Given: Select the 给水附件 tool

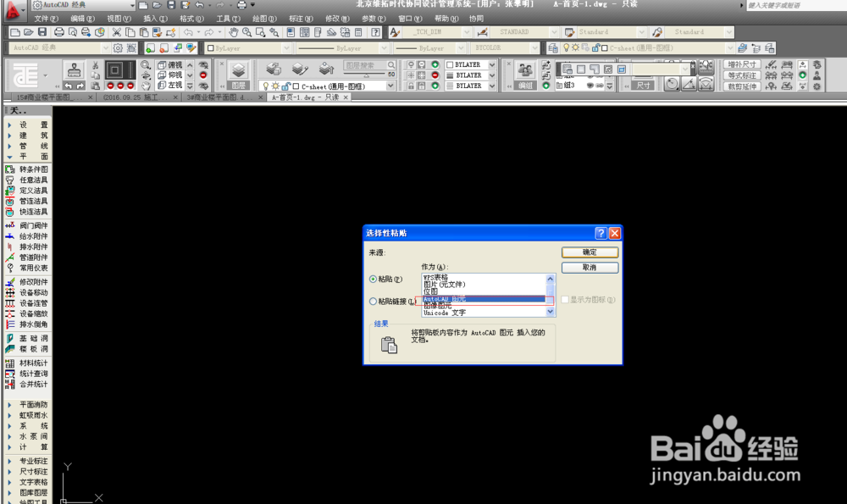Looking at the screenshot, I should pos(28,236).
